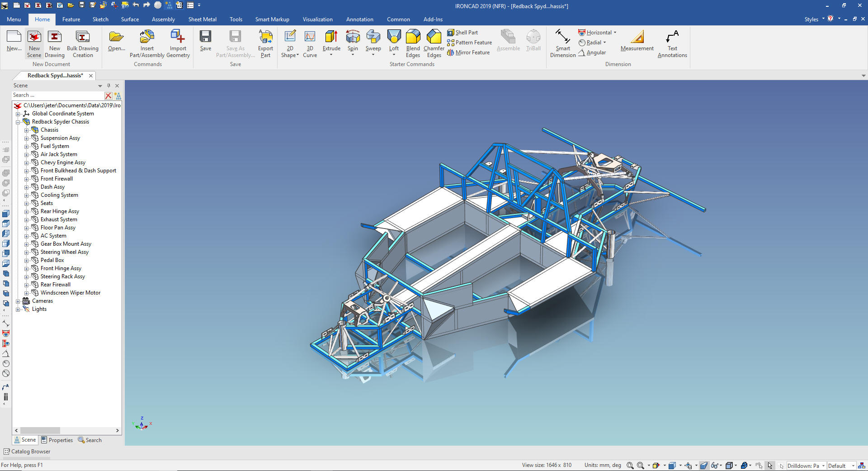Screen dimensions: 868x471
Task: Open the Drilldown selection dropdown
Action: point(823,466)
